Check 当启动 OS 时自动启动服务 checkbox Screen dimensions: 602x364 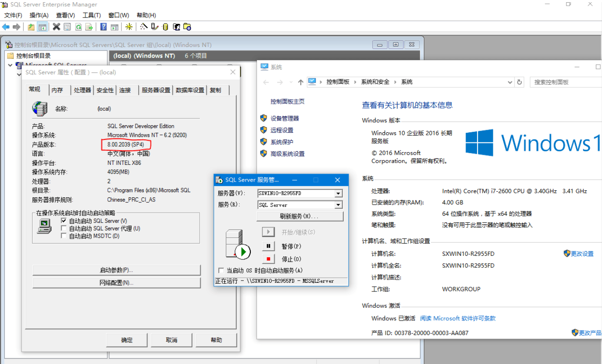(221, 270)
